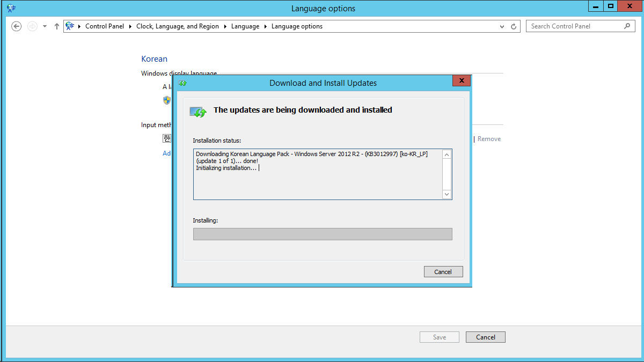The height and width of the screenshot is (362, 644).
Task: Click the disabled Save button
Action: click(440, 337)
